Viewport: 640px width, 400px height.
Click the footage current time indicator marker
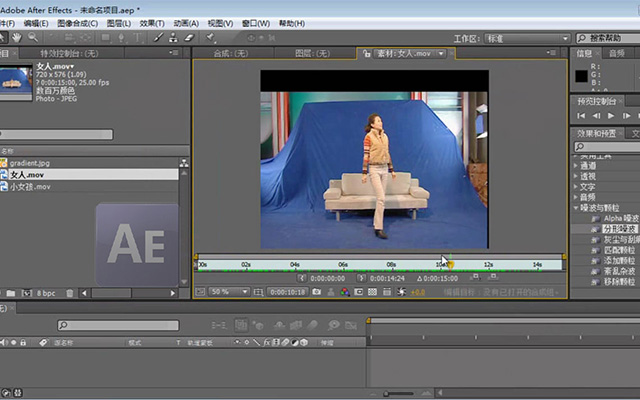[451, 264]
